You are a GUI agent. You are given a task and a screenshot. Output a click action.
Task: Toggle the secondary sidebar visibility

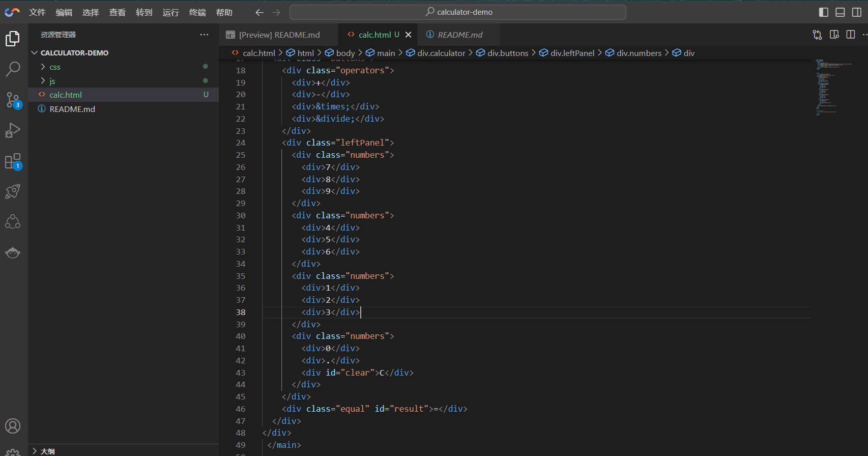click(857, 12)
